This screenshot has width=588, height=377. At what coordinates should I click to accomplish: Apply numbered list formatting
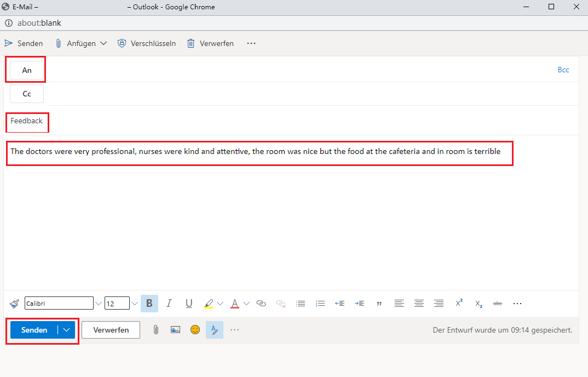pos(321,304)
